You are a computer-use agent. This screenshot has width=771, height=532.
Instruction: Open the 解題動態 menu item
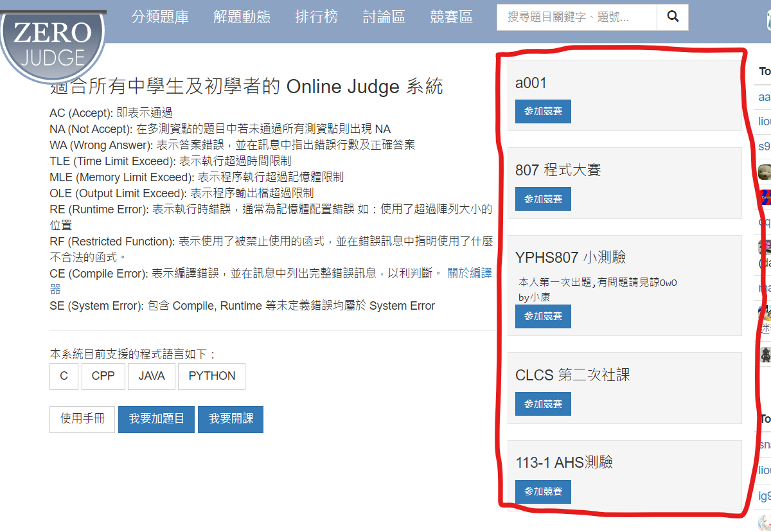(x=242, y=17)
